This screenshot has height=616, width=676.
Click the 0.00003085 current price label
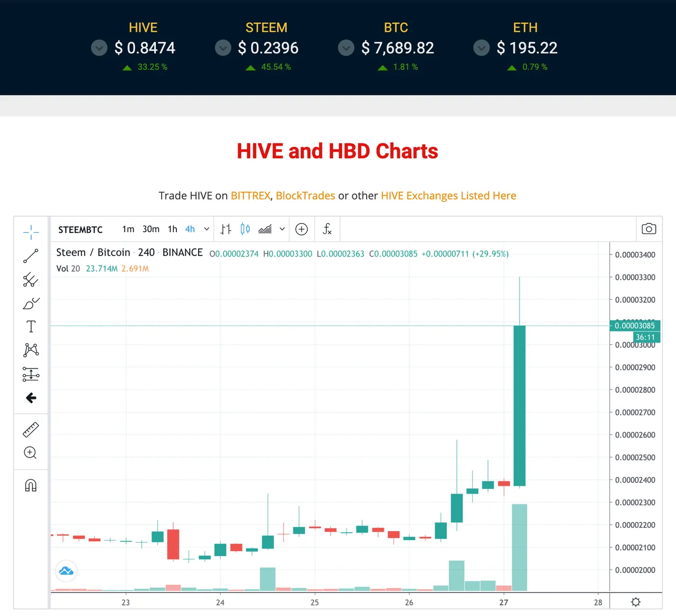[635, 326]
